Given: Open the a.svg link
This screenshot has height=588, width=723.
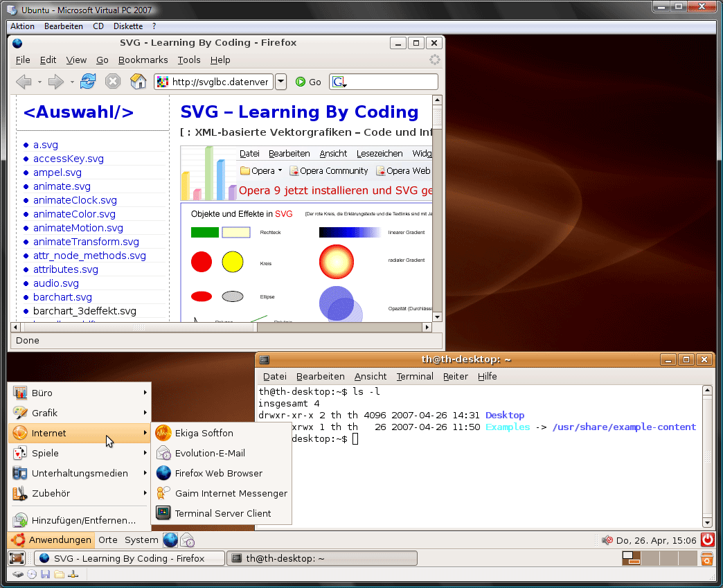Looking at the screenshot, I should click(46, 145).
